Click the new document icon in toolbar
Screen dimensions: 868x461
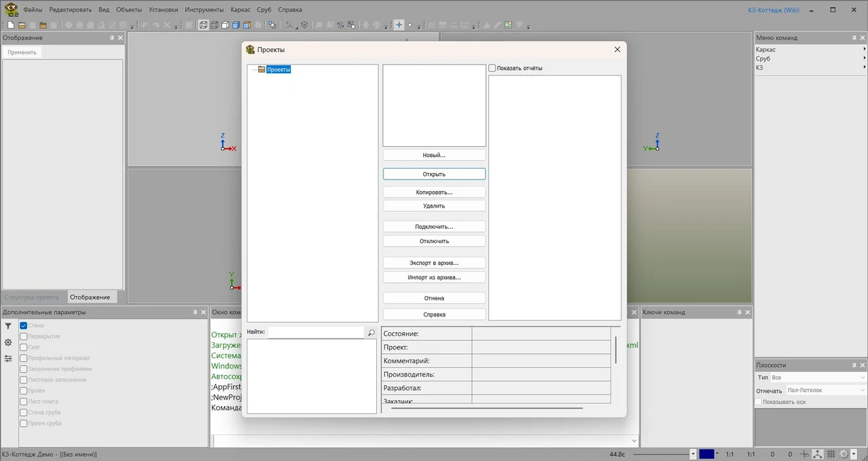[x=11, y=25]
